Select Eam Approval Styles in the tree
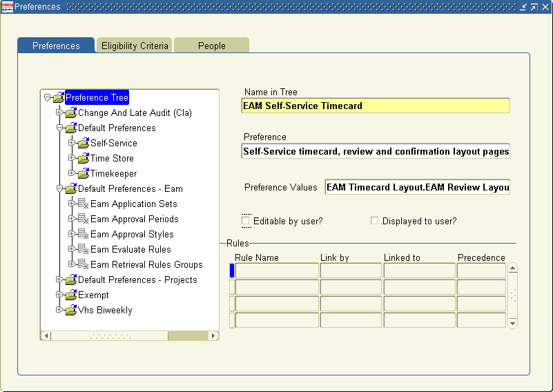Screen dimensions: 553x392 point(132,234)
